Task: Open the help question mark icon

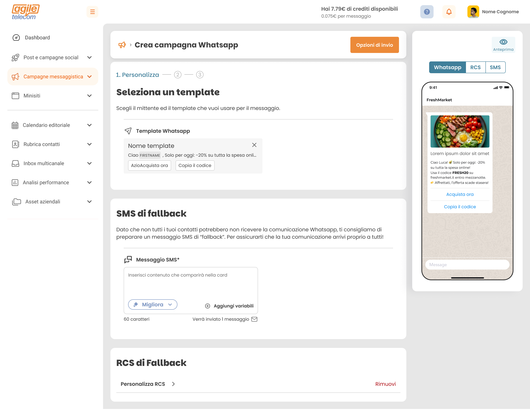Action: (427, 12)
